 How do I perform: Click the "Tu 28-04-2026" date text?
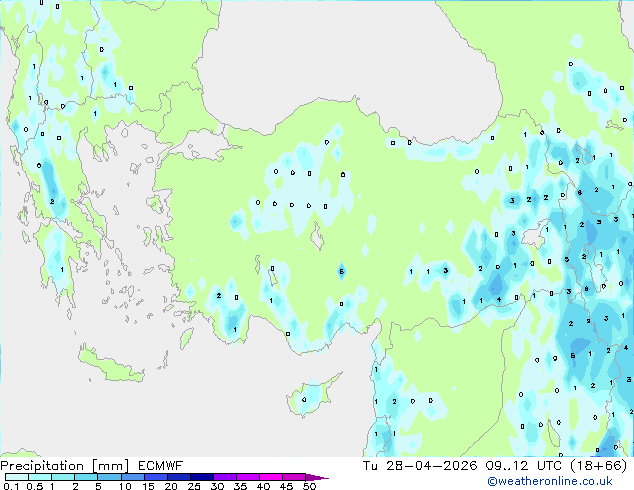[x=420, y=466]
